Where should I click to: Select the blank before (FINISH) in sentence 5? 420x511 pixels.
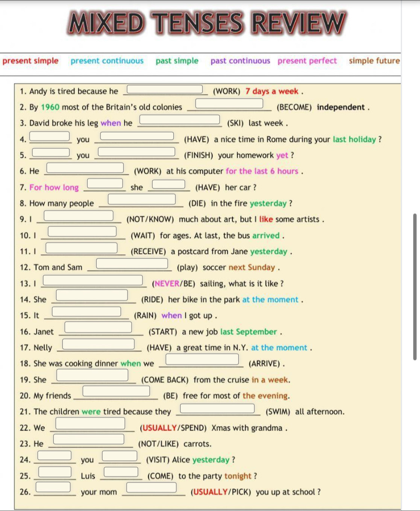coord(136,152)
